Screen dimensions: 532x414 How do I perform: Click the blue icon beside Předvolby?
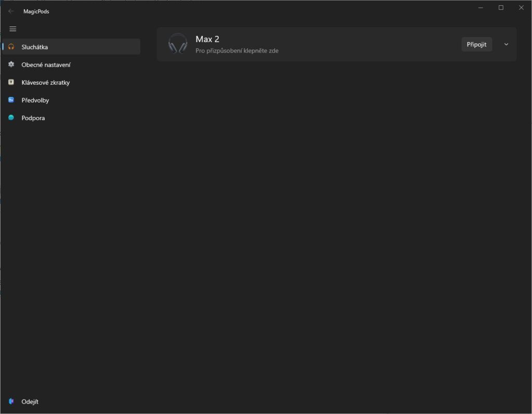click(11, 100)
